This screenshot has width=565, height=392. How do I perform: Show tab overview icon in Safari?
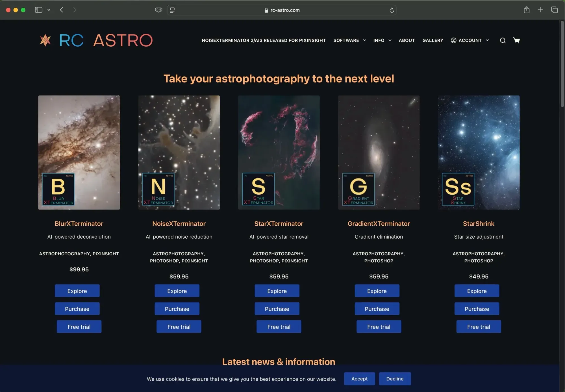point(554,10)
